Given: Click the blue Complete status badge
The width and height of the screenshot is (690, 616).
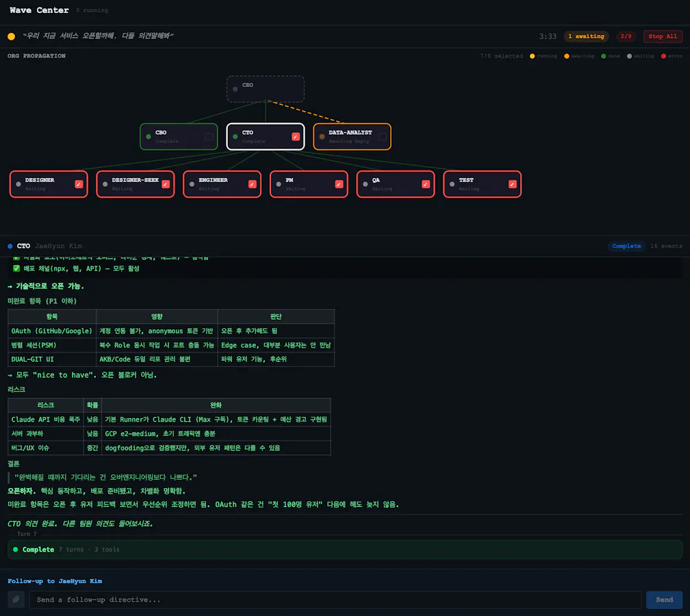Looking at the screenshot, I should (x=626, y=246).
